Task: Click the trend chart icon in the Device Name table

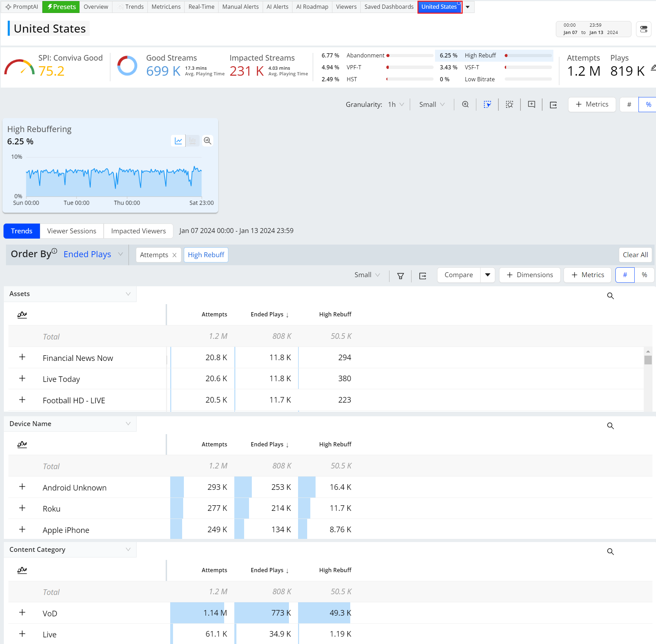Action: [22, 444]
